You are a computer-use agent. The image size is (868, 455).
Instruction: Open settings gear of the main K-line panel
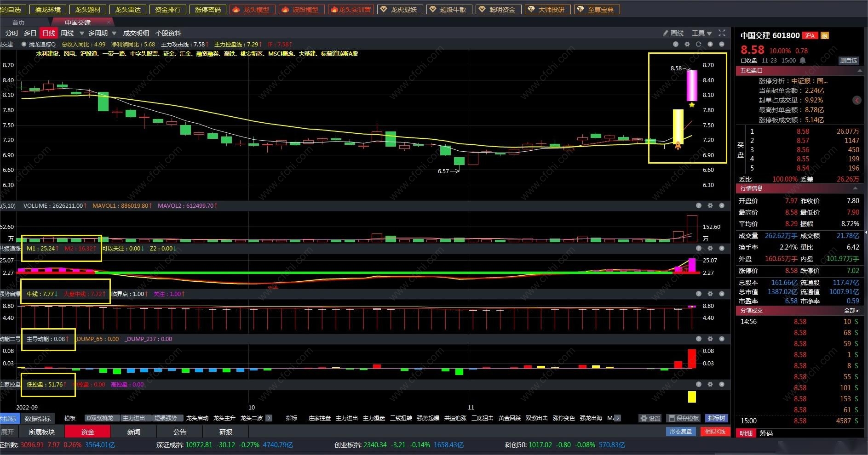coord(687,44)
